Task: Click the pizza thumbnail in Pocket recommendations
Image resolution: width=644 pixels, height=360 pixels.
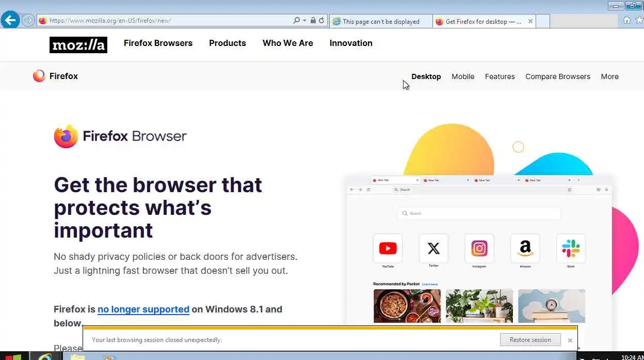Action: (407, 306)
